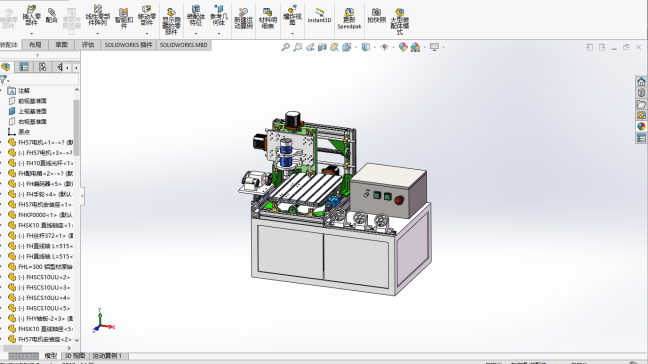Expand the manager tabs right arrow
The width and height of the screenshot is (648, 364).
pyautogui.click(x=76, y=67)
